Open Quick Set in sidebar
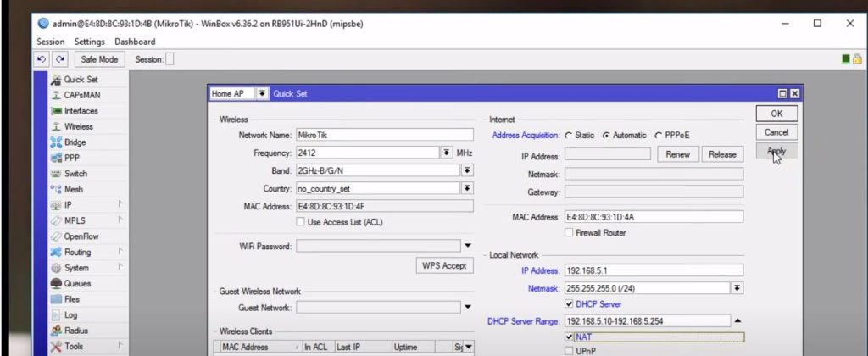The width and height of the screenshot is (868, 356). coord(81,79)
